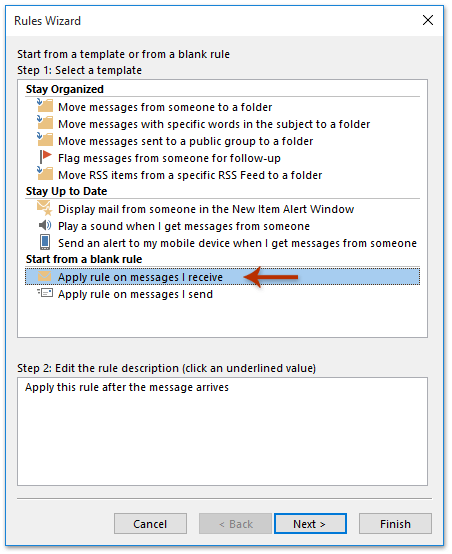The image size is (452, 554).
Task: Click the speaker icon for play a sound
Action: [45, 225]
